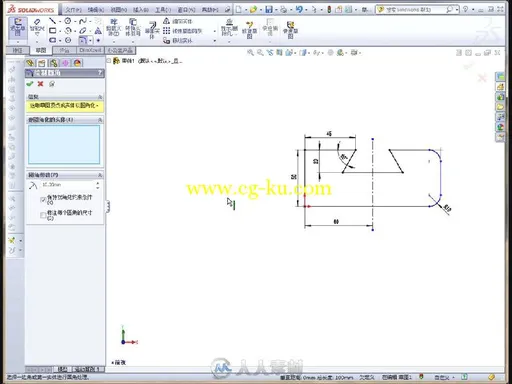This screenshot has width=512, height=384.
Task: Switch to the DimXpert command tab
Action: [x=90, y=50]
